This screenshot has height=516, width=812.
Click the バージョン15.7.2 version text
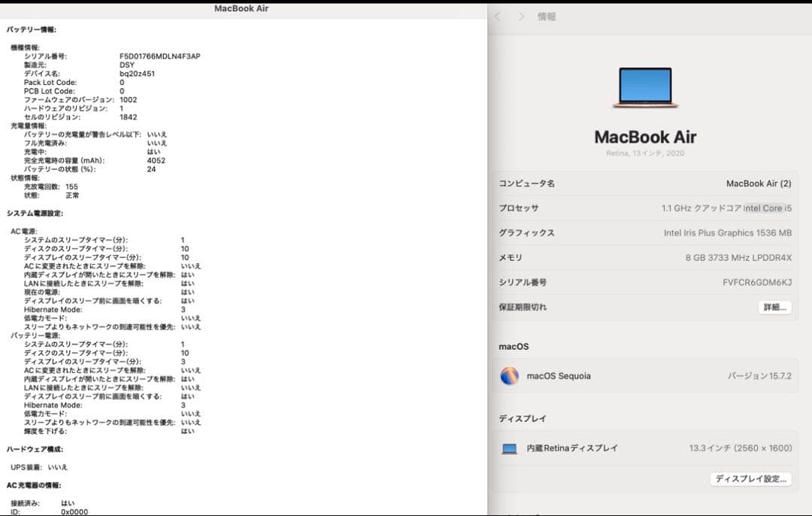pyautogui.click(x=759, y=376)
